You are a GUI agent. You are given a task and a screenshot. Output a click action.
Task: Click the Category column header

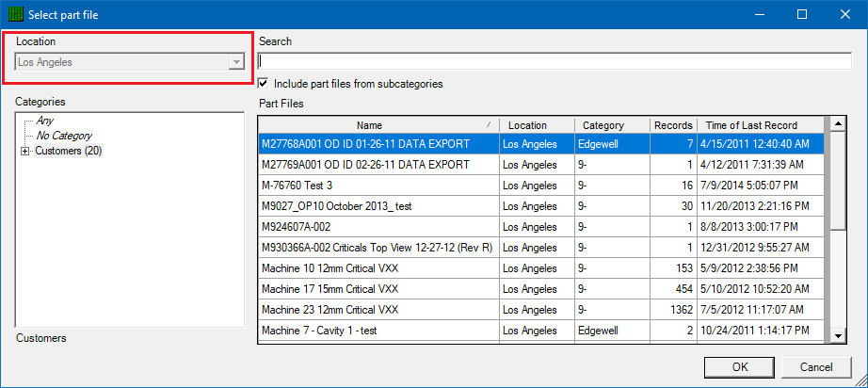tap(612, 125)
